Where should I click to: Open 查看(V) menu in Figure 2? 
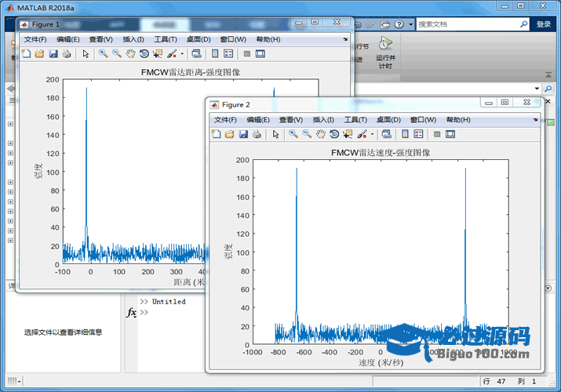tap(291, 120)
